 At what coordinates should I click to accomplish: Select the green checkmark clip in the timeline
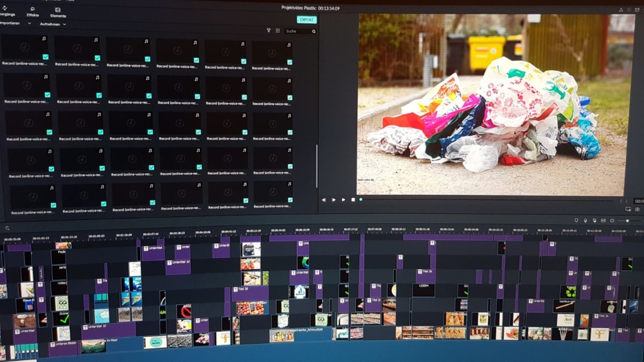(x=62, y=319)
